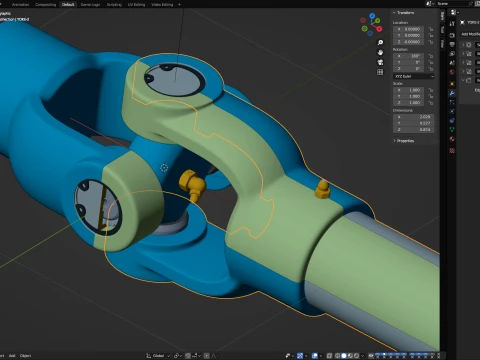Viewport: 480px width, 360px height.
Task: Open the Object Constraints properties tab icon
Action: pyautogui.click(x=452, y=120)
